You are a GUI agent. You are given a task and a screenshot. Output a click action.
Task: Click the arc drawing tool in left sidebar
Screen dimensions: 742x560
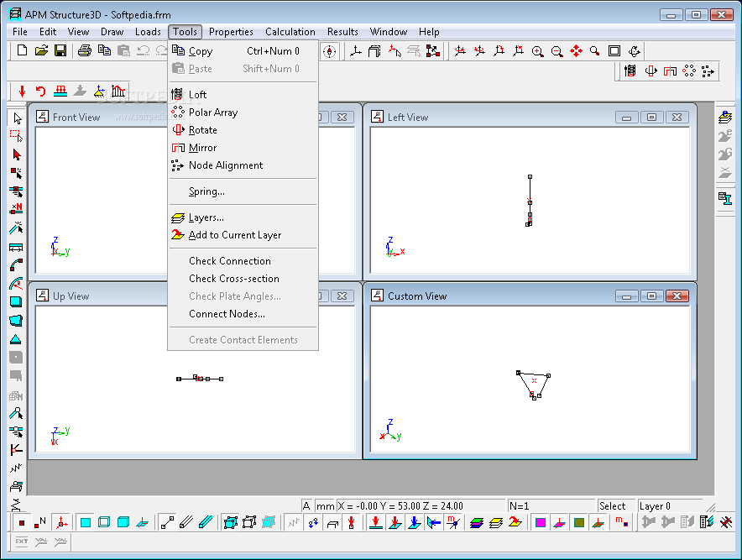coord(17,265)
